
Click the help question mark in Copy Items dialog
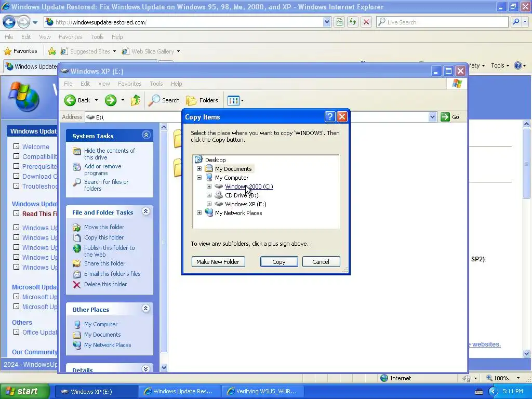pyautogui.click(x=330, y=117)
